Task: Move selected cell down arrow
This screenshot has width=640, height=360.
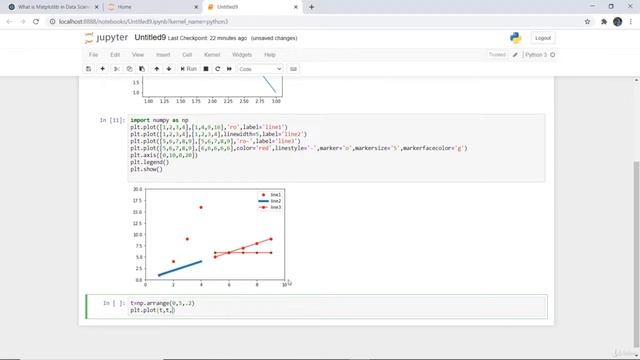Action: tap(169, 69)
